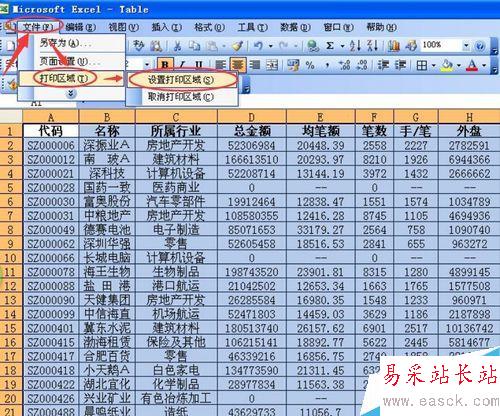Toggle Center alignment
Screen dimensions: 500x416
point(238,65)
